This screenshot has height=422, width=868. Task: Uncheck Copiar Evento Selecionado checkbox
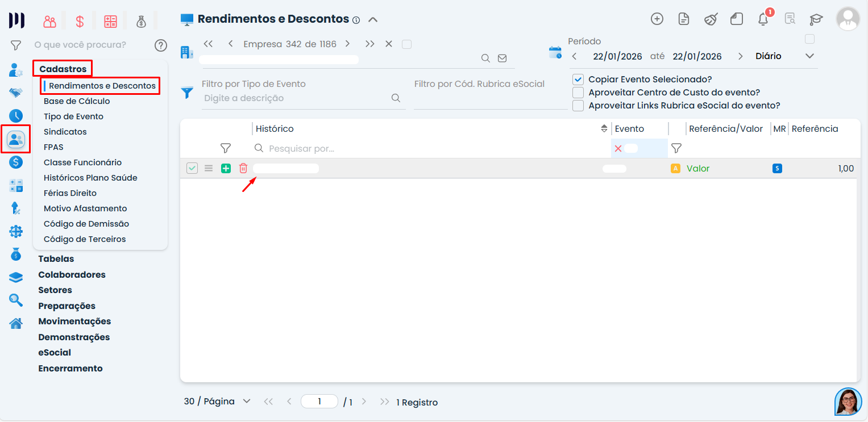point(578,80)
